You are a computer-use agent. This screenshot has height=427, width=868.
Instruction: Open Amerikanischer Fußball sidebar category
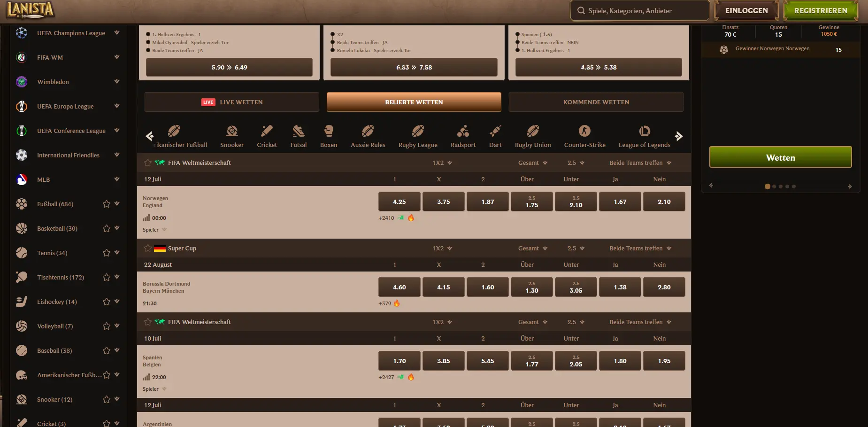coord(69,375)
